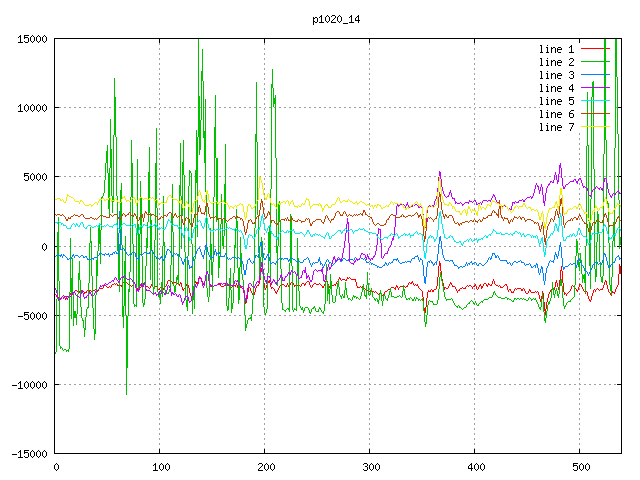Select the 'line 2' legend label
The image size is (640, 480).
[x=556, y=62]
